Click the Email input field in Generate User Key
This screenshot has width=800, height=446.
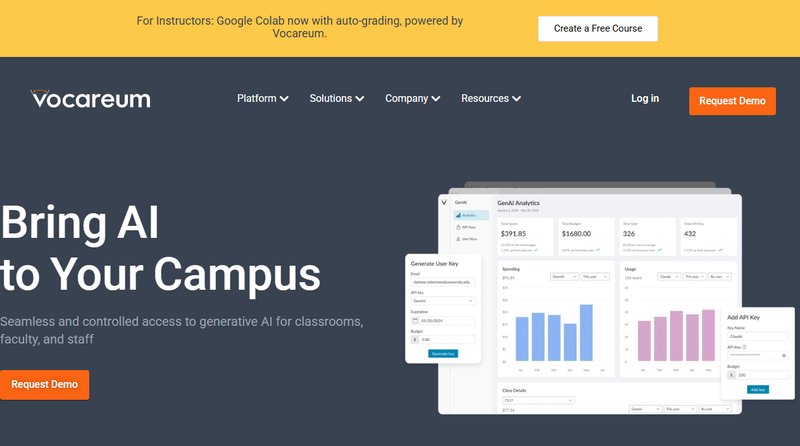tap(442, 282)
